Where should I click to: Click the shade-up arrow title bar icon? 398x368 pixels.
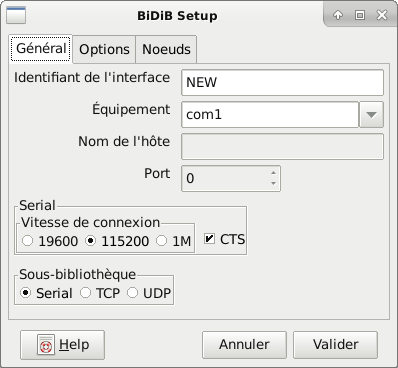point(338,15)
